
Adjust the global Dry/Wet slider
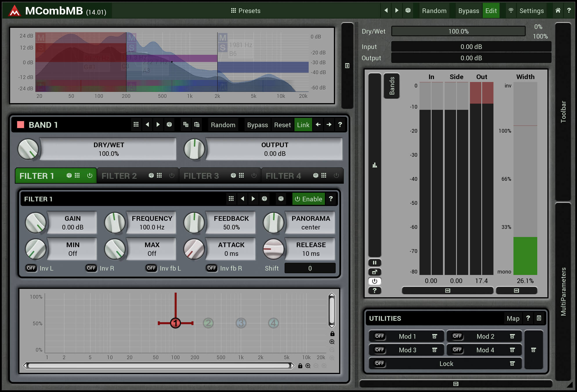(458, 31)
